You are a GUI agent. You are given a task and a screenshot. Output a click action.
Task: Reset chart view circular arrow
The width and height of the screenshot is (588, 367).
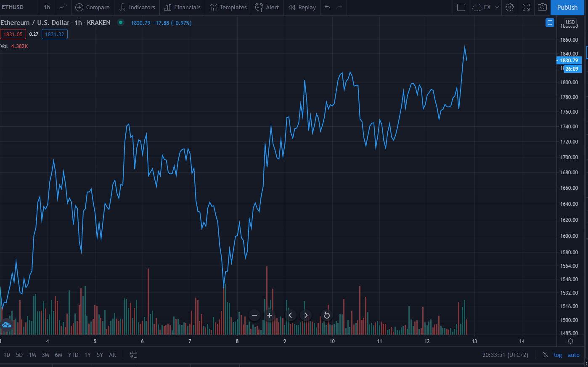[327, 315]
